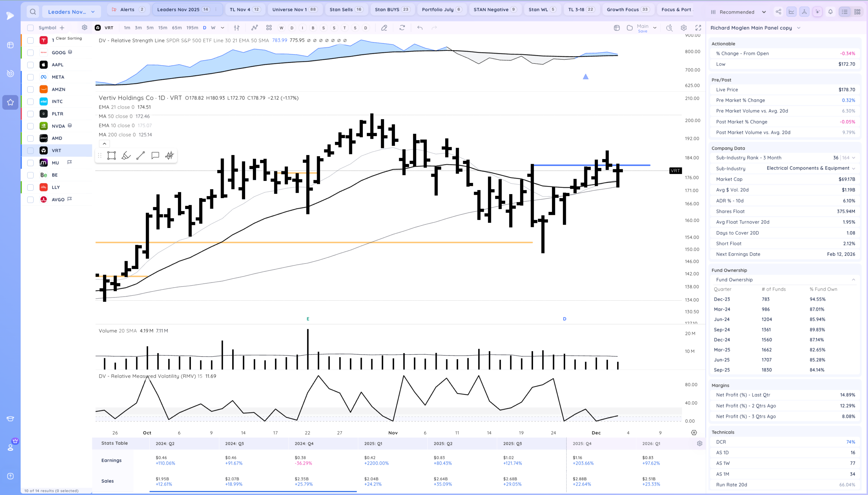Select the 65m timeframe button

pos(177,28)
